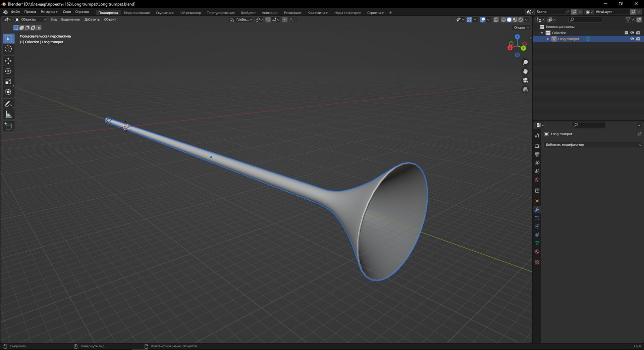This screenshot has width=644, height=350.
Task: Toggle the camera view icon
Action: point(525,80)
